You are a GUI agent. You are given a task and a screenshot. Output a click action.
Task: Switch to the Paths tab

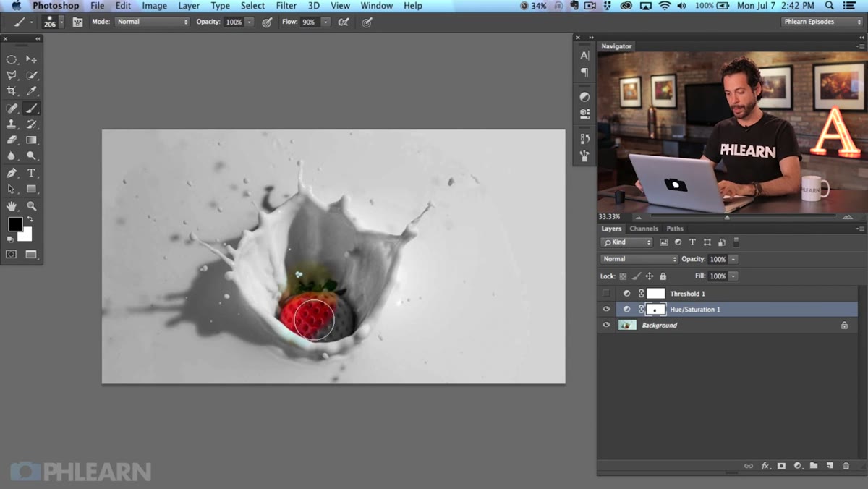tap(675, 229)
